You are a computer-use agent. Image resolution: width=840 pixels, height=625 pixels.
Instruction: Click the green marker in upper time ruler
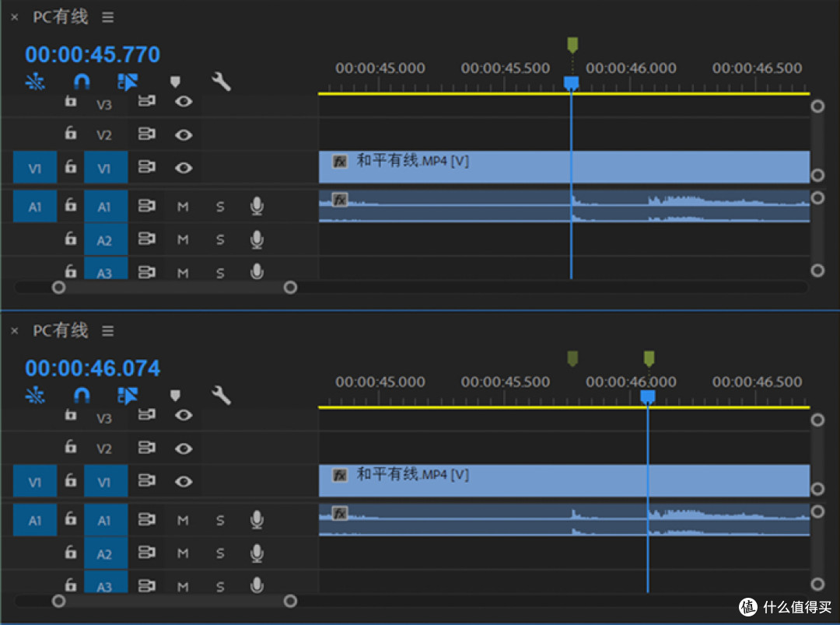pos(572,45)
